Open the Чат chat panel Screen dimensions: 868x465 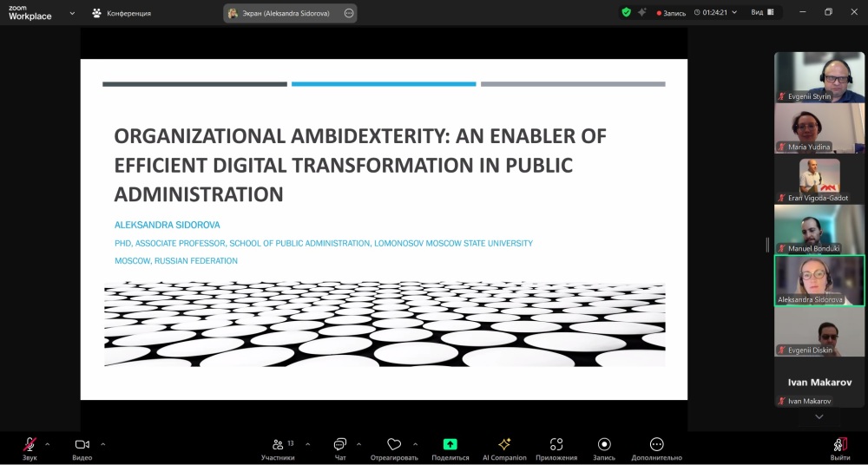tap(340, 448)
